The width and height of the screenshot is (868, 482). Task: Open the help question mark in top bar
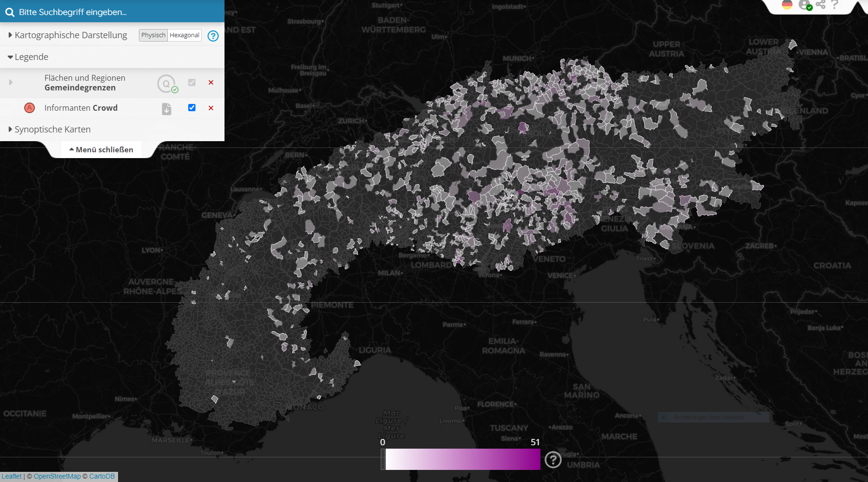coord(835,5)
